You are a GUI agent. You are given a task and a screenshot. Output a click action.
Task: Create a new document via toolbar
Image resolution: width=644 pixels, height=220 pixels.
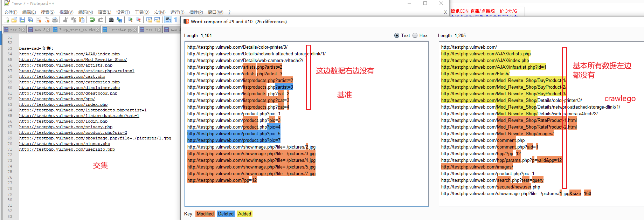pos(6,20)
